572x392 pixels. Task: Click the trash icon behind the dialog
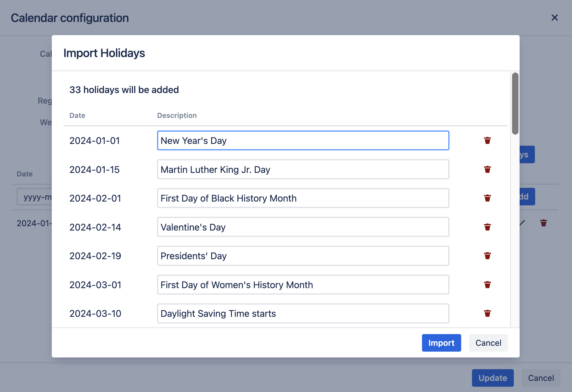[543, 223]
